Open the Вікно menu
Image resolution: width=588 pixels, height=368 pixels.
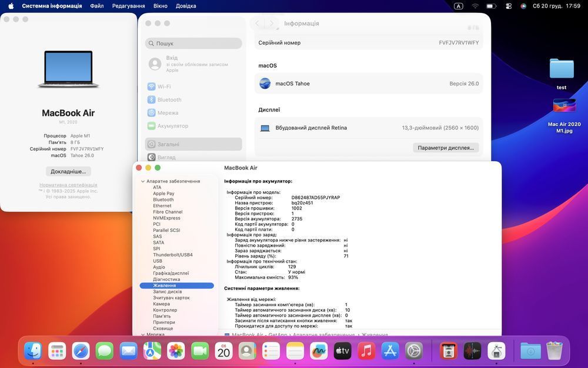(161, 6)
